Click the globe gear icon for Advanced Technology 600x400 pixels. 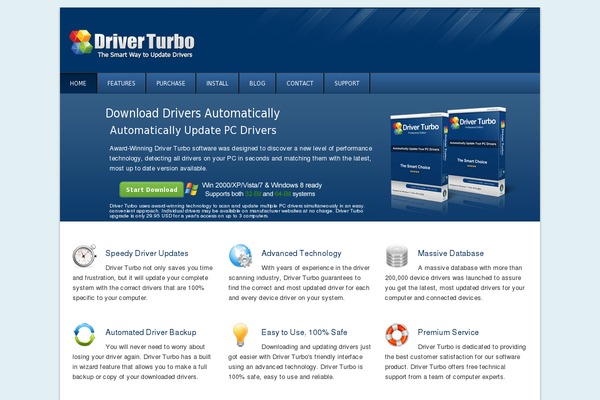pos(240,256)
